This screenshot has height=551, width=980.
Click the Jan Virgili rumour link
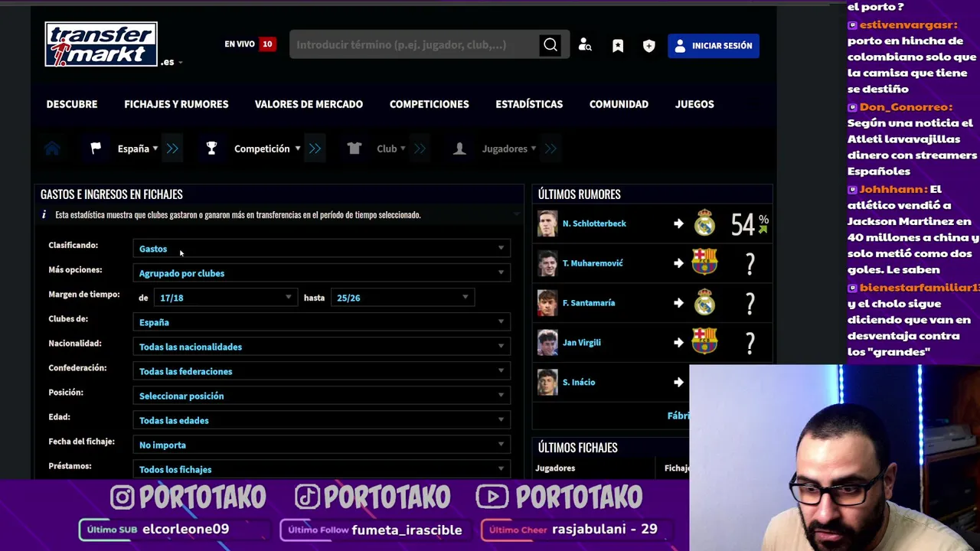pos(582,343)
